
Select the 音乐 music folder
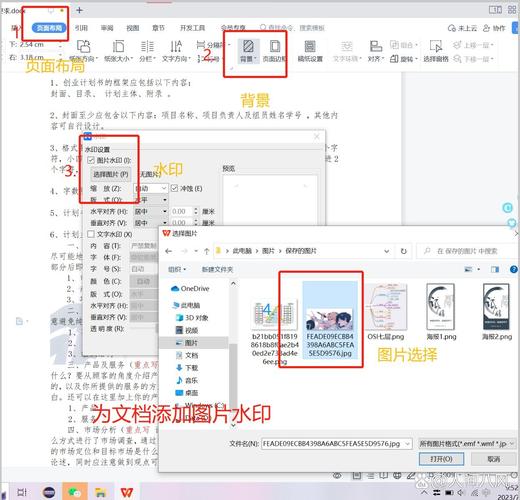187,380
